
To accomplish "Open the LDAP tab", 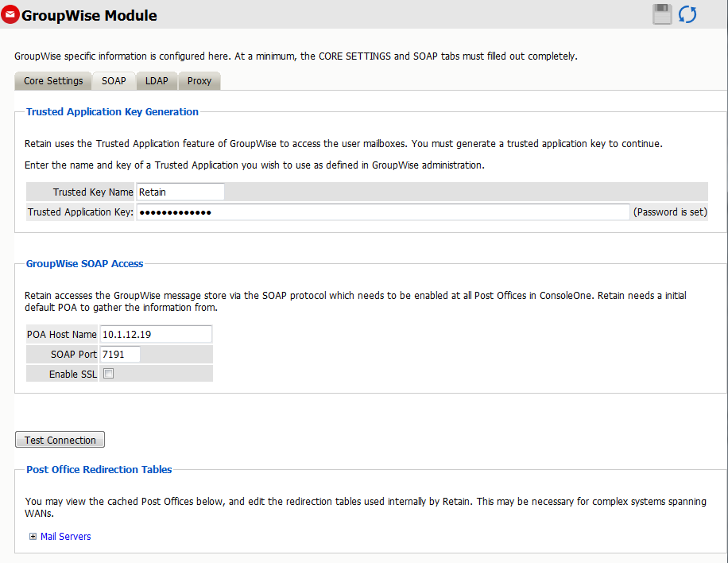I will [157, 81].
